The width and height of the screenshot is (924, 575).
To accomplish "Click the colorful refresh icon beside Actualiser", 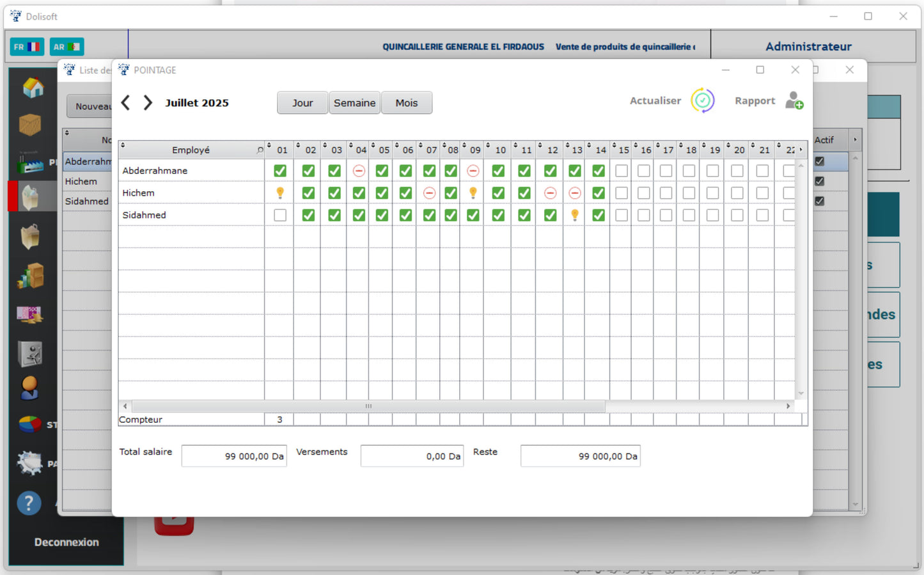I will pos(703,100).
